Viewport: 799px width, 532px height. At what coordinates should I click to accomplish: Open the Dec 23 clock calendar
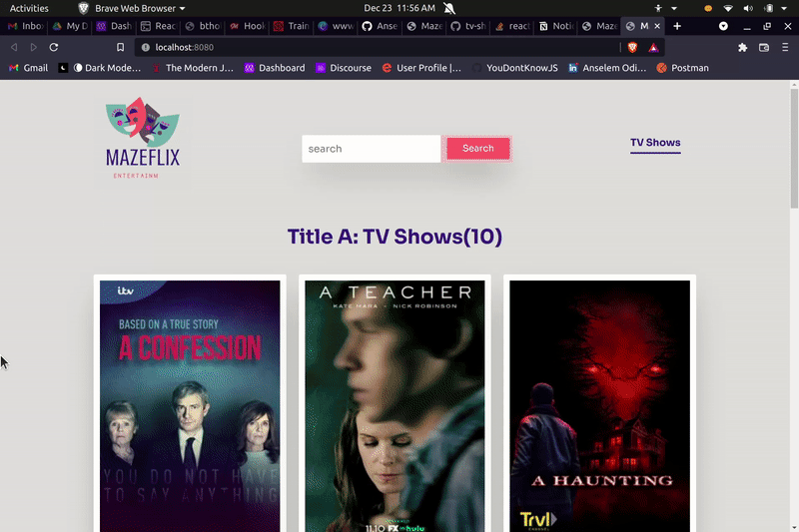tap(399, 8)
